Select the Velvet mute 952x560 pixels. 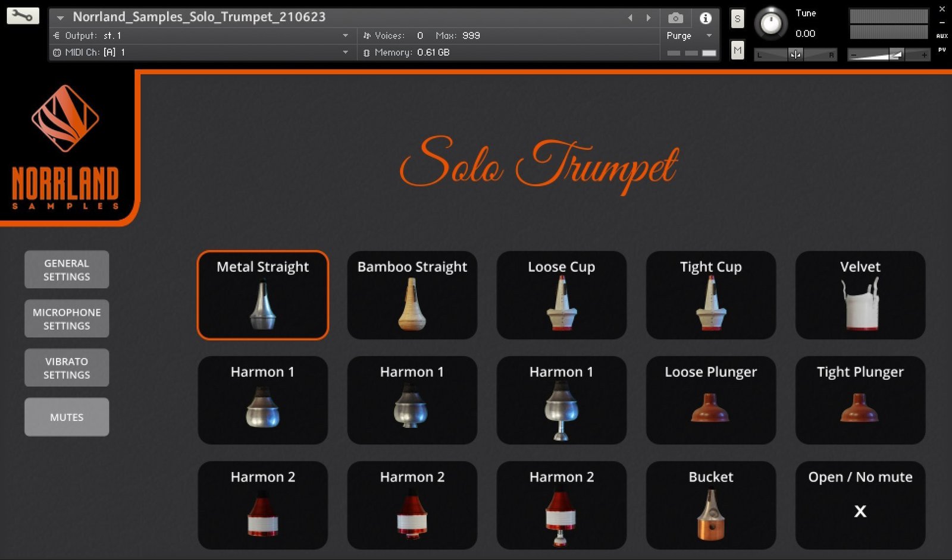860,295
